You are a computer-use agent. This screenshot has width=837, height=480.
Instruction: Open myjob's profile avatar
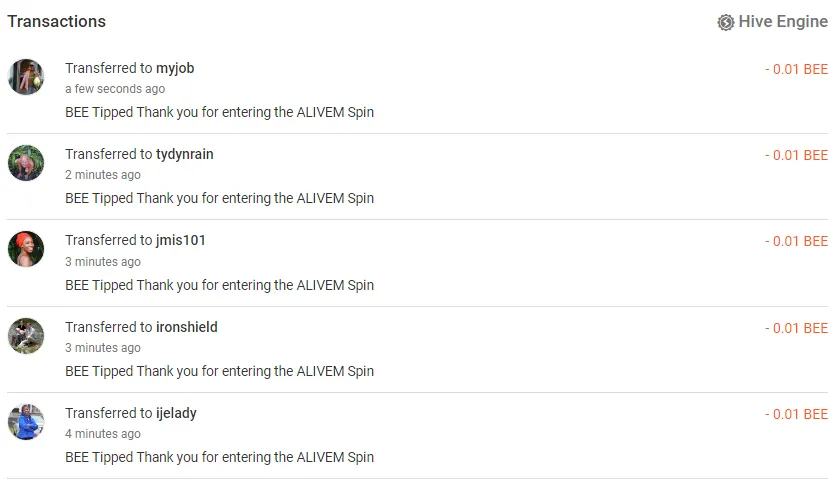pyautogui.click(x=26, y=77)
